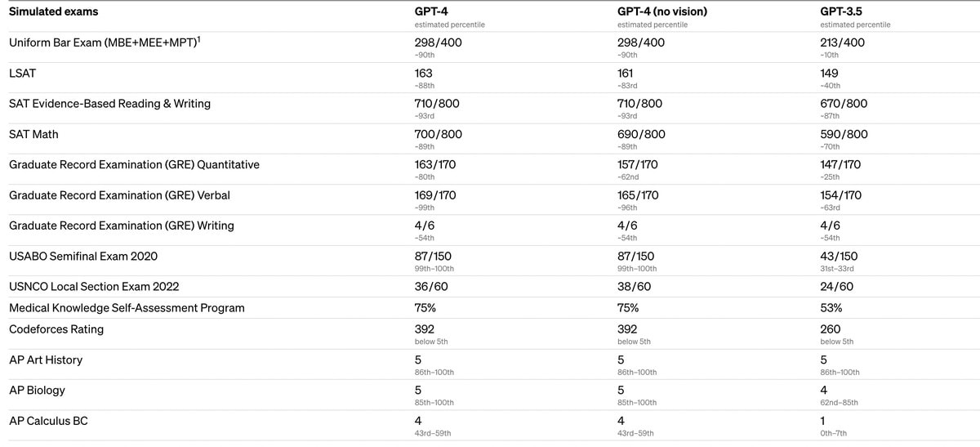Select the GPT-4 (no vision) column header
980x447 pixels.
pos(661,11)
